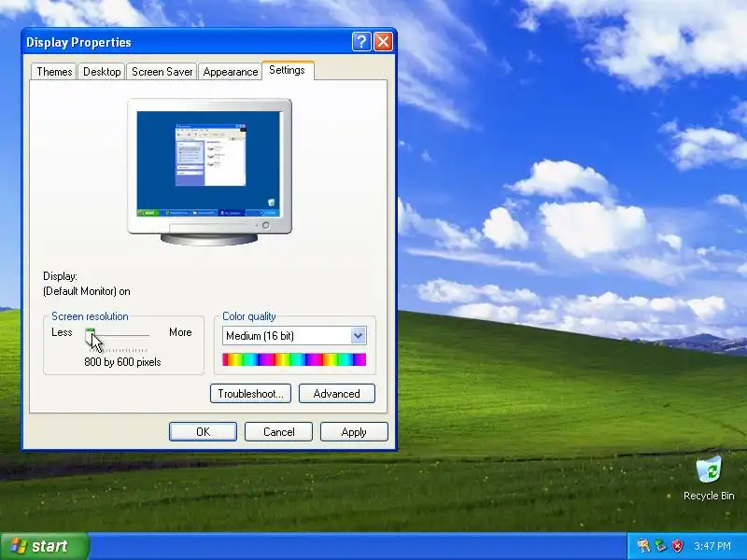Switch to the Themes tab
The image size is (747, 560).
54,72
